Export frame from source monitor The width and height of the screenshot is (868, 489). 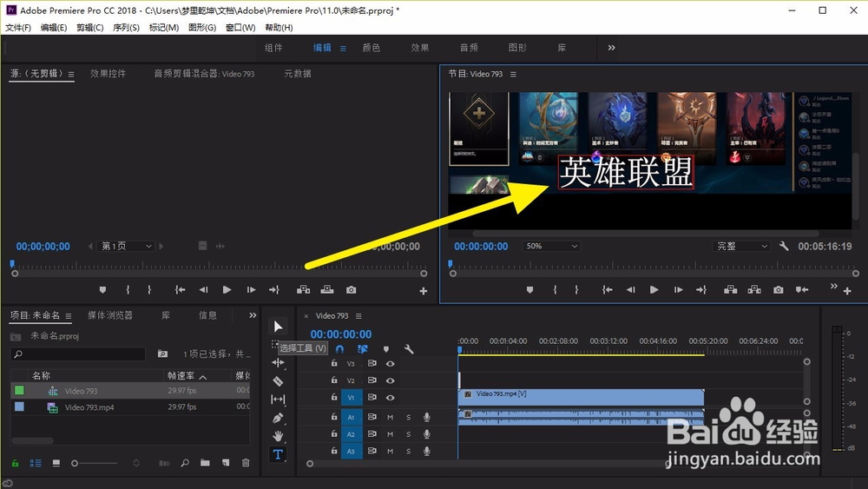coord(351,289)
